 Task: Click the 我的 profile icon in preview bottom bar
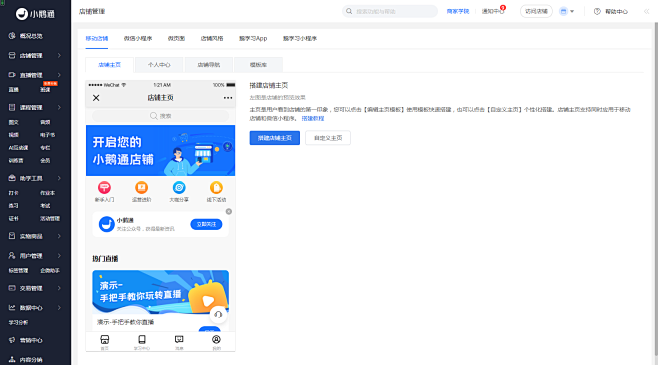point(216,339)
